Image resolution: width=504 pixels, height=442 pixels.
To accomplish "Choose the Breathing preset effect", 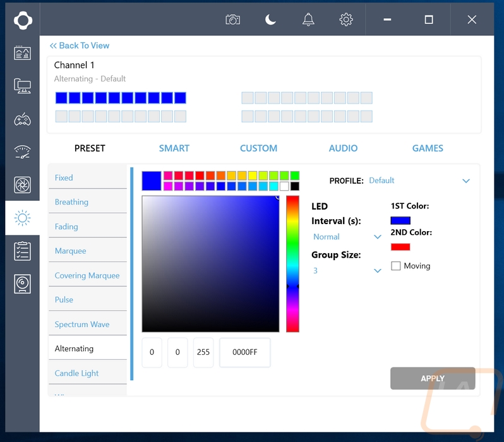I will [71, 202].
